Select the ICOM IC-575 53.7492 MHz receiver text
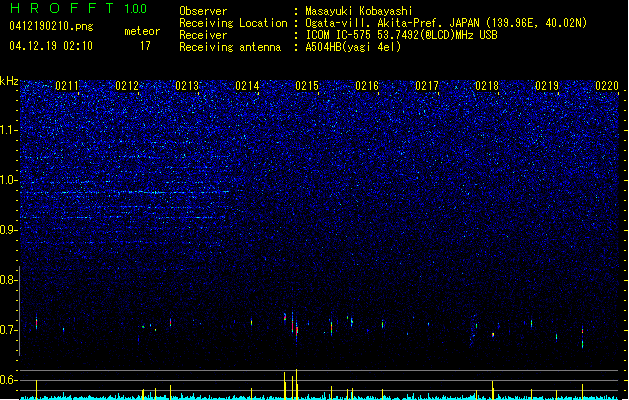The width and height of the screenshot is (629, 400). (x=402, y=35)
